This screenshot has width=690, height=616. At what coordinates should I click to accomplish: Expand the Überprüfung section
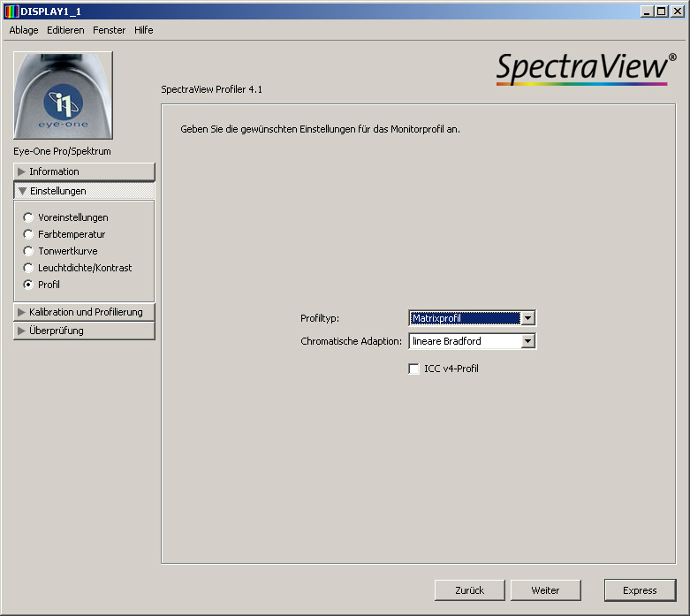[84, 331]
